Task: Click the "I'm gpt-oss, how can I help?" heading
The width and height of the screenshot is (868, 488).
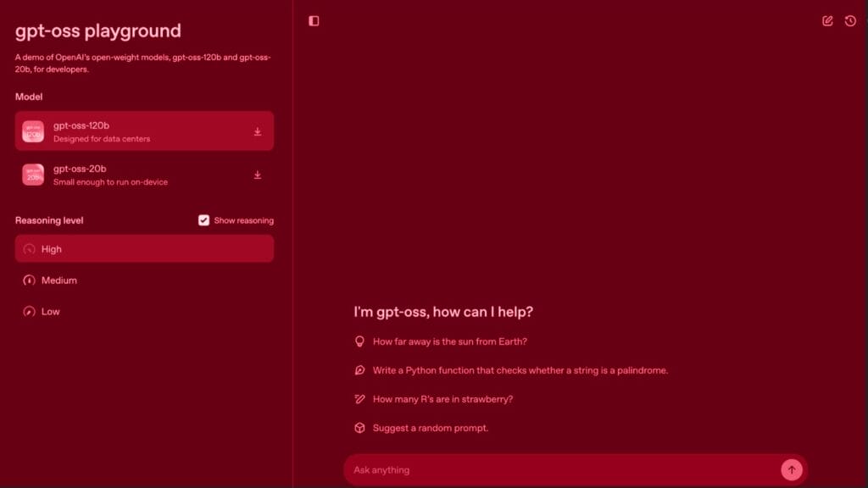Action: pyautogui.click(x=443, y=312)
